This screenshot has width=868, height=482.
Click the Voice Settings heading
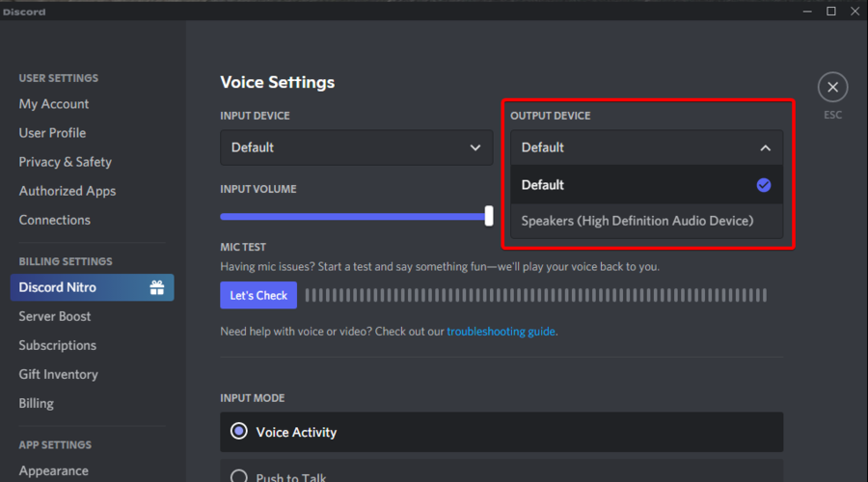278,83
